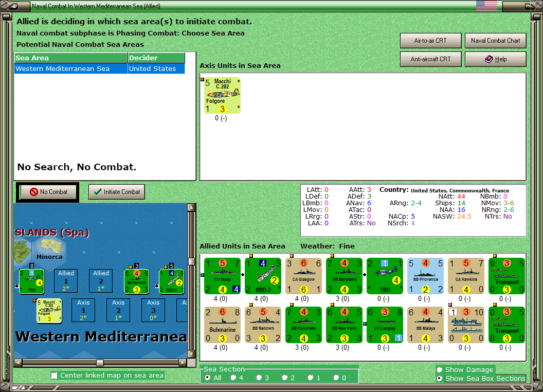Viewport: 543px width, 392px height.
Task: Move the map horizontal scrollbar thumb
Action: (100, 363)
